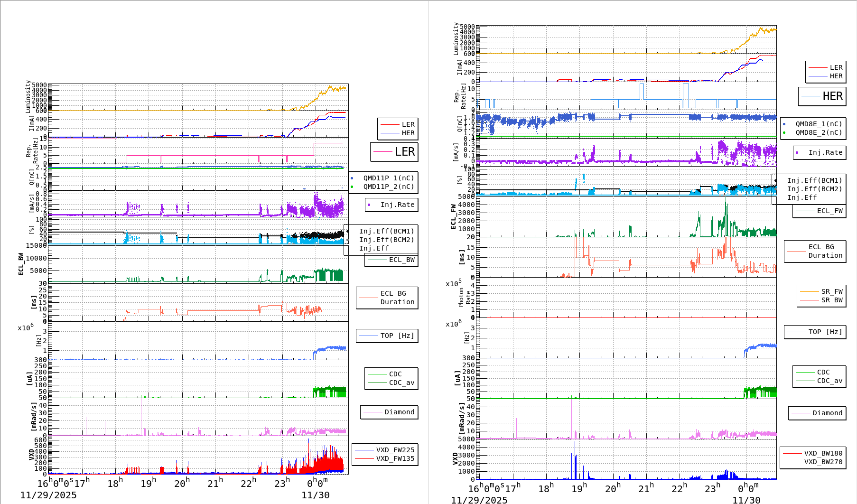
Task: Click the 11/29/2025 date label under left plot
Action: click(48, 495)
